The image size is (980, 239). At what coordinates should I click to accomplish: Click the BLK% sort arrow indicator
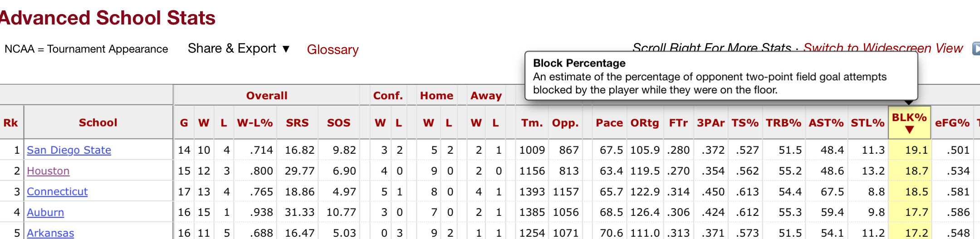(909, 130)
